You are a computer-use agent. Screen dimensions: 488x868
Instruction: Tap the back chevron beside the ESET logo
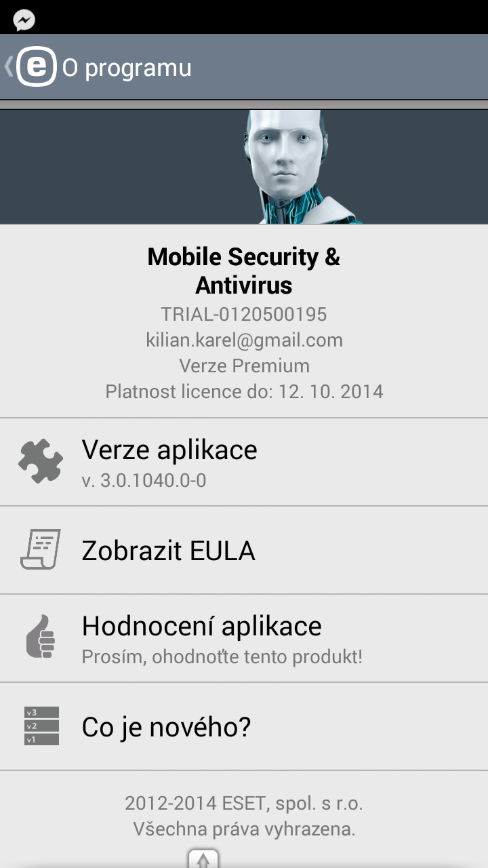(x=8, y=67)
